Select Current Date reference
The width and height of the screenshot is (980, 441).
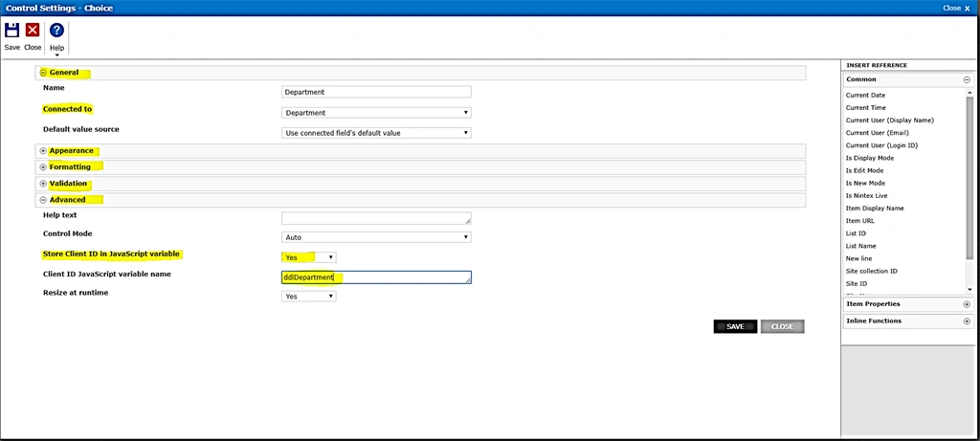pos(865,95)
